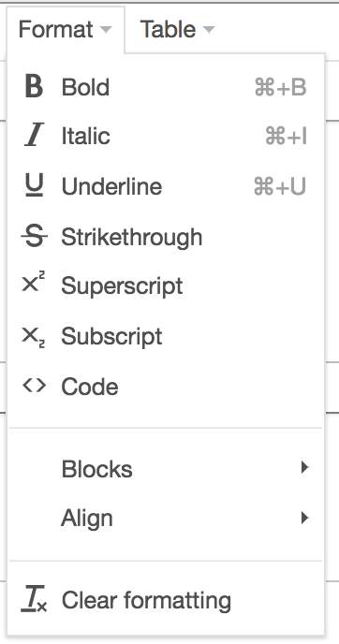Click the Strikethrough S icon
339x644 pixels.
point(34,236)
